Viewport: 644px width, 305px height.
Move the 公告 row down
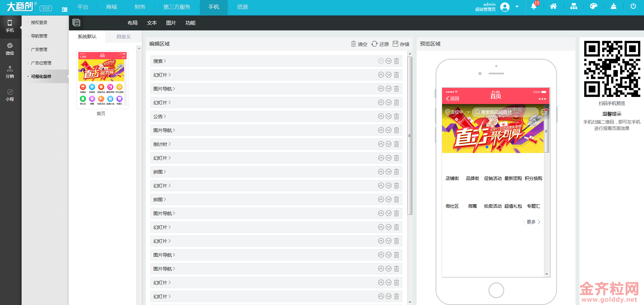click(x=389, y=116)
